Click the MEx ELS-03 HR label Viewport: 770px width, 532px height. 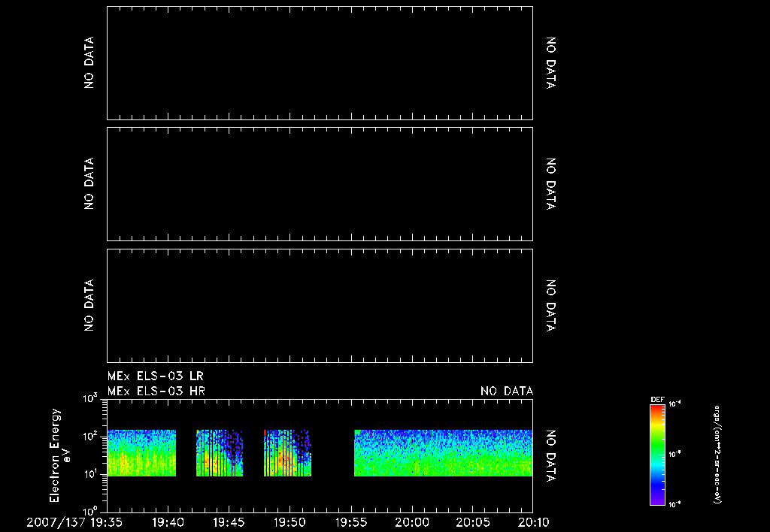[156, 391]
